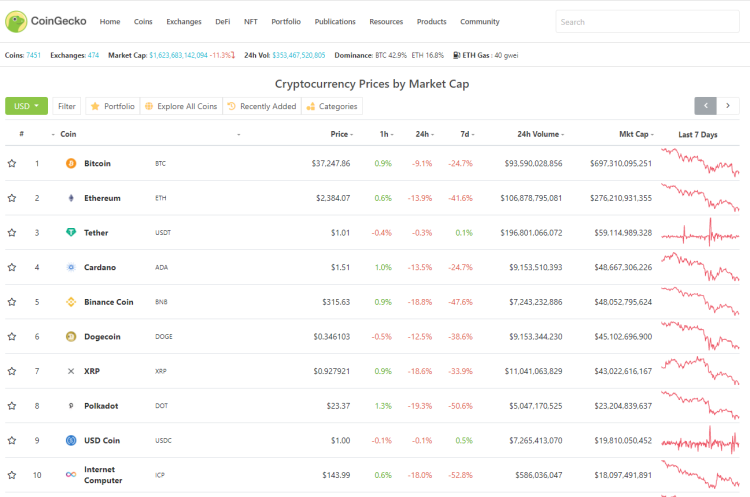The width and height of the screenshot is (750, 497).
Task: Click the Filter button
Action: [x=66, y=106]
